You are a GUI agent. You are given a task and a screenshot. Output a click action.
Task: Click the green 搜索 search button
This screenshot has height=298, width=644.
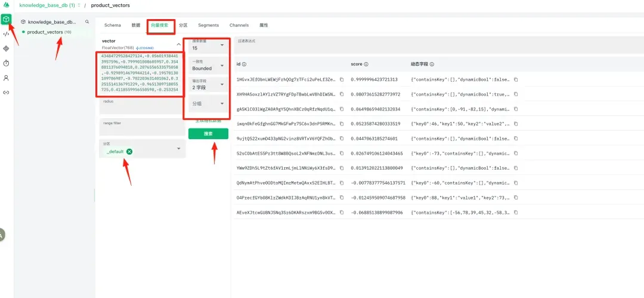pos(208,134)
